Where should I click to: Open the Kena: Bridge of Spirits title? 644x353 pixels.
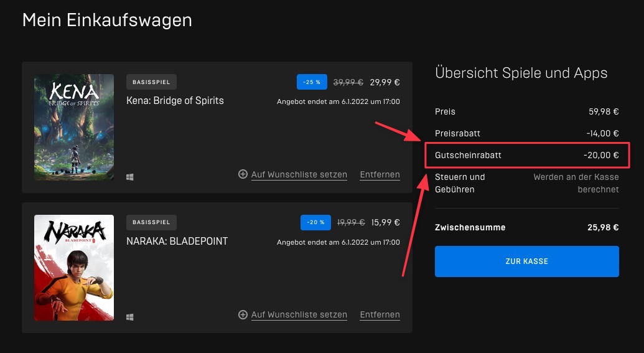pyautogui.click(x=175, y=101)
